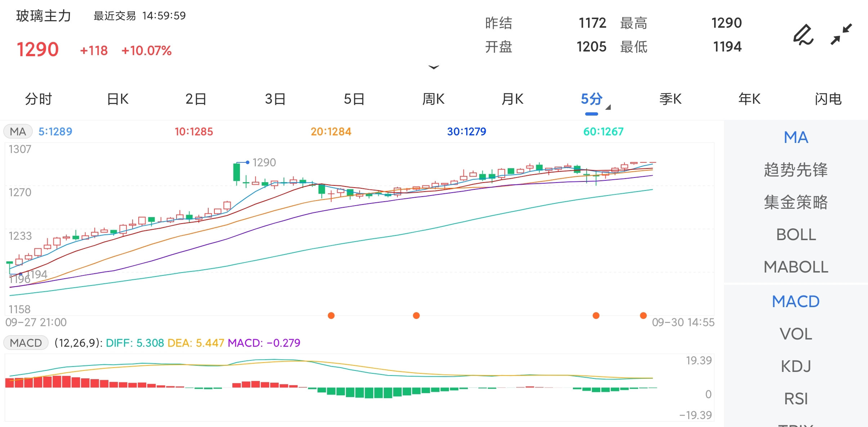Choose BOLL indicator in the sidebar
868x427 pixels.
click(x=796, y=235)
